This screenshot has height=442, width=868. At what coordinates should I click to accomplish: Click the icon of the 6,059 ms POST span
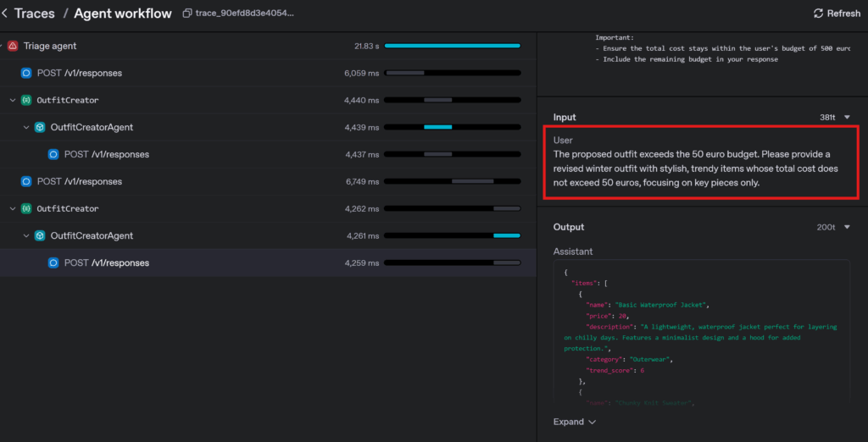[x=26, y=73]
